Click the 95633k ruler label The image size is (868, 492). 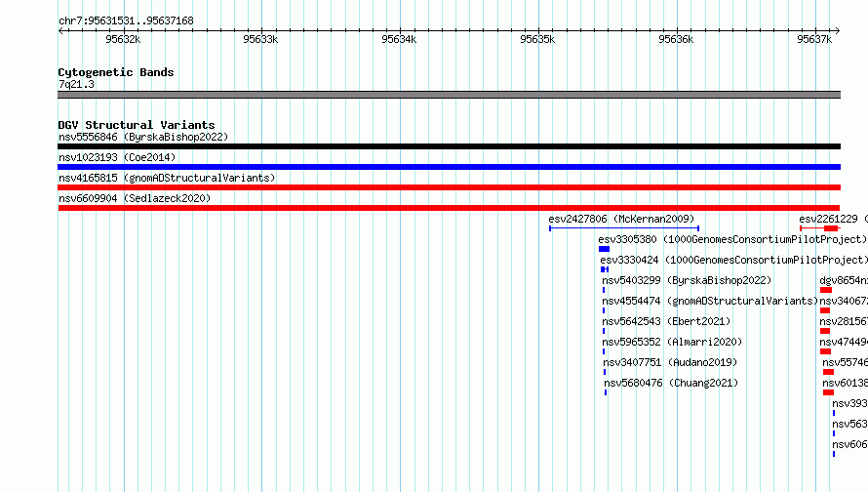(260, 39)
